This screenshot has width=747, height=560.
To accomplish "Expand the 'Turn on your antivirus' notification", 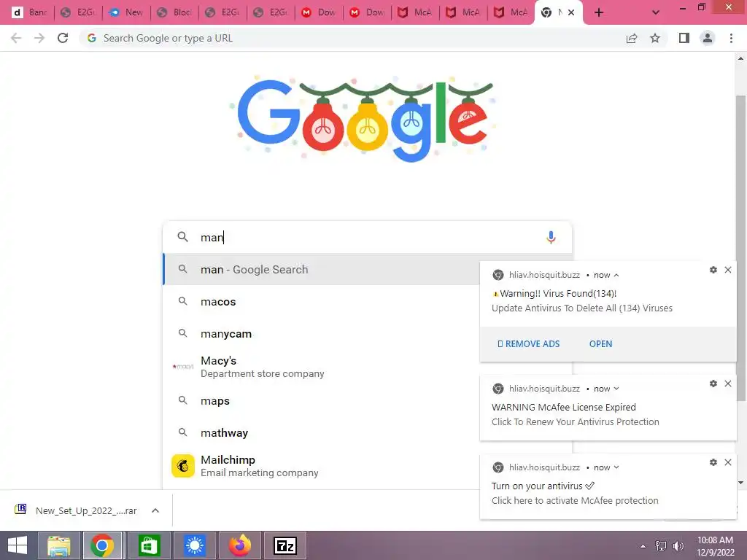I will [x=616, y=467].
